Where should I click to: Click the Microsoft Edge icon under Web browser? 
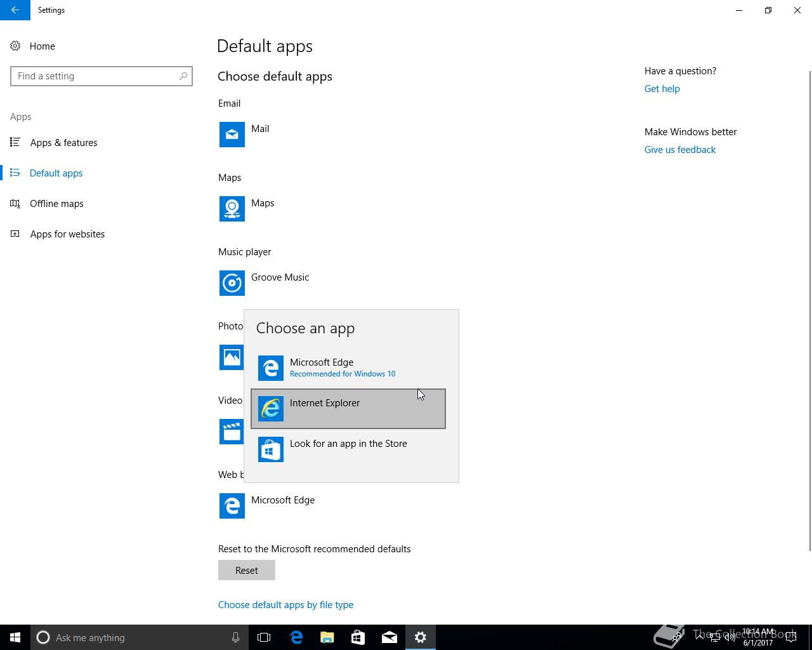click(232, 506)
